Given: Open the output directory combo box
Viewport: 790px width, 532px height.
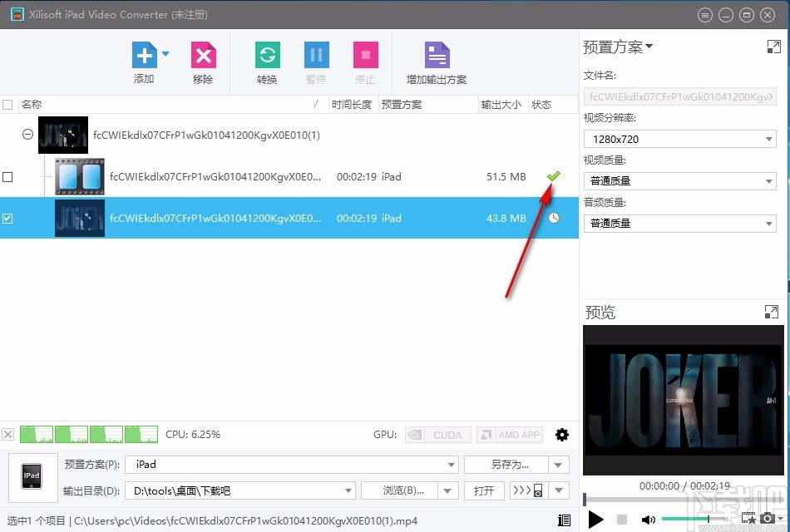Looking at the screenshot, I should [239, 490].
